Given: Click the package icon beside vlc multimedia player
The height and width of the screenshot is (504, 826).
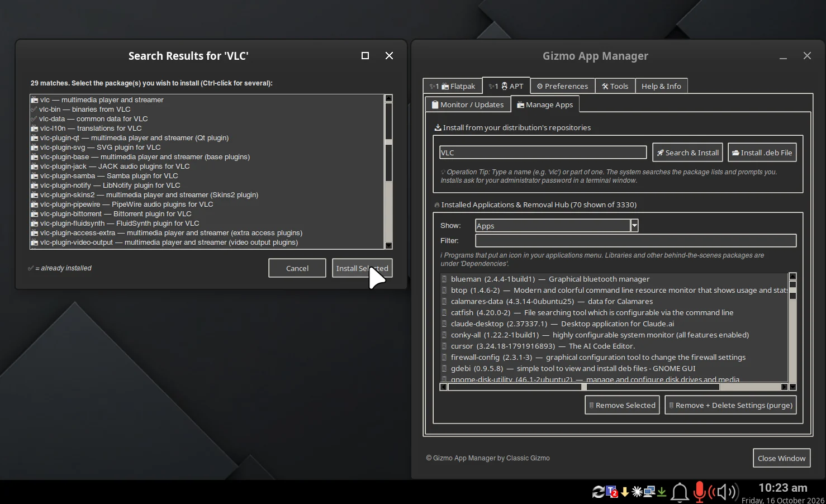Looking at the screenshot, I should tap(35, 100).
